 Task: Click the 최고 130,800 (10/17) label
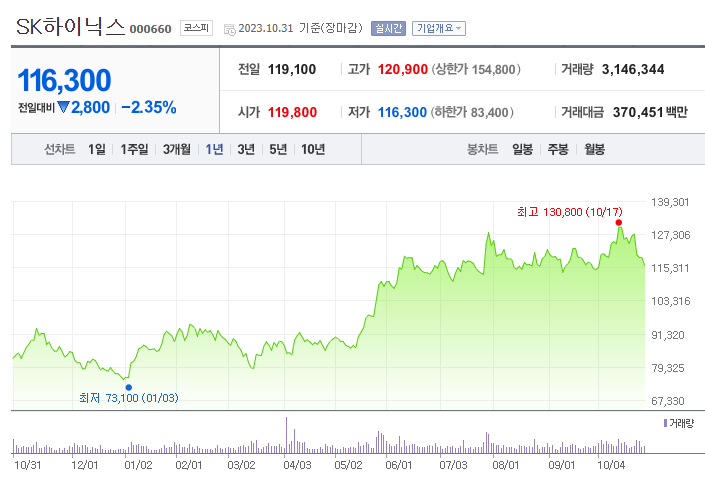pyautogui.click(x=570, y=212)
